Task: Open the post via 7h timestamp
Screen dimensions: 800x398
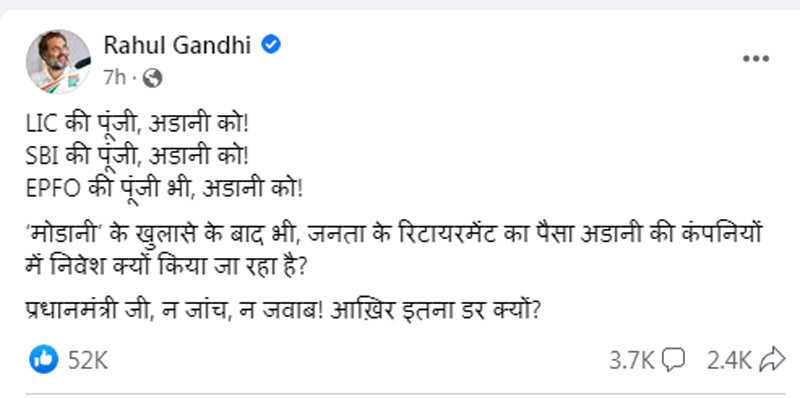Action: pyautogui.click(x=114, y=78)
